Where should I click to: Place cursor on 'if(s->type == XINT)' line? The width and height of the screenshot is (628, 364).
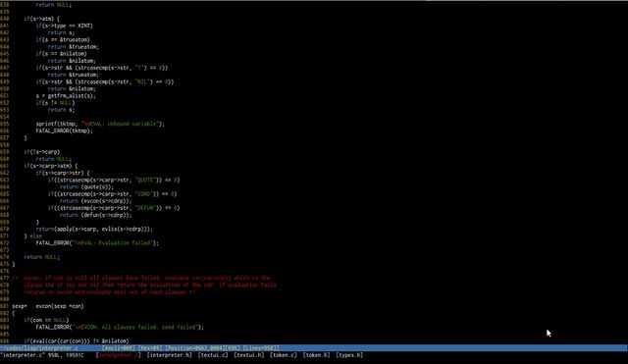tap(64, 26)
